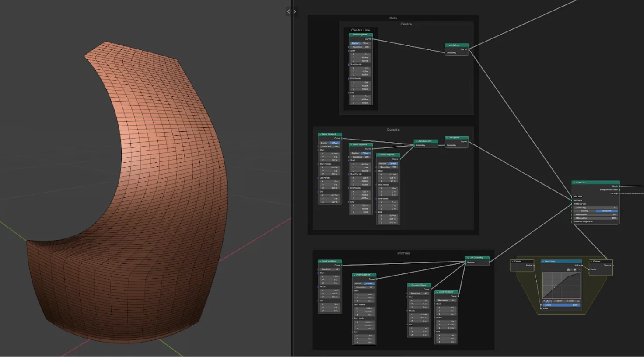Select the Float Curve node header
The image size is (644, 357).
(x=561, y=261)
